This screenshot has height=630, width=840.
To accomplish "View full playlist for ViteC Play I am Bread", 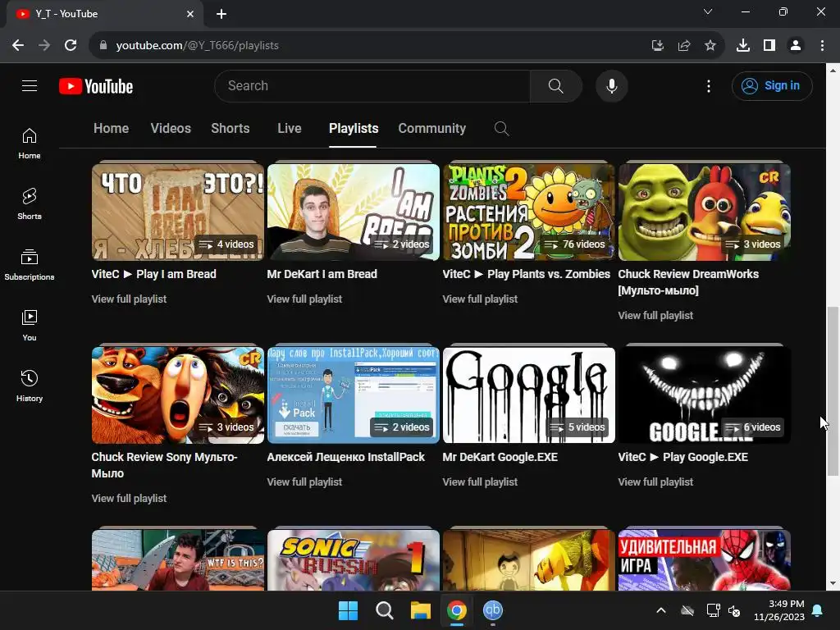I will point(129,299).
